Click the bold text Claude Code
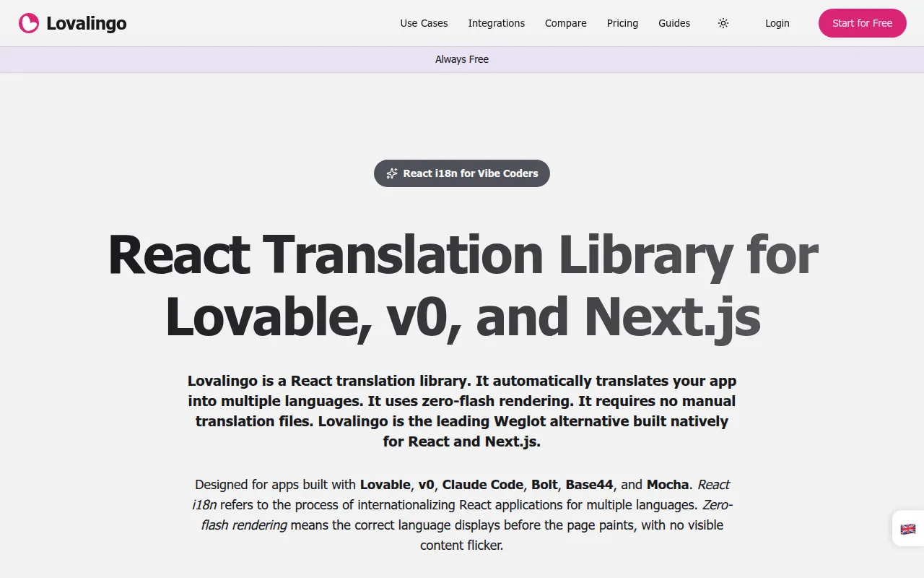Screen dimensions: 924x578 point(484,484)
